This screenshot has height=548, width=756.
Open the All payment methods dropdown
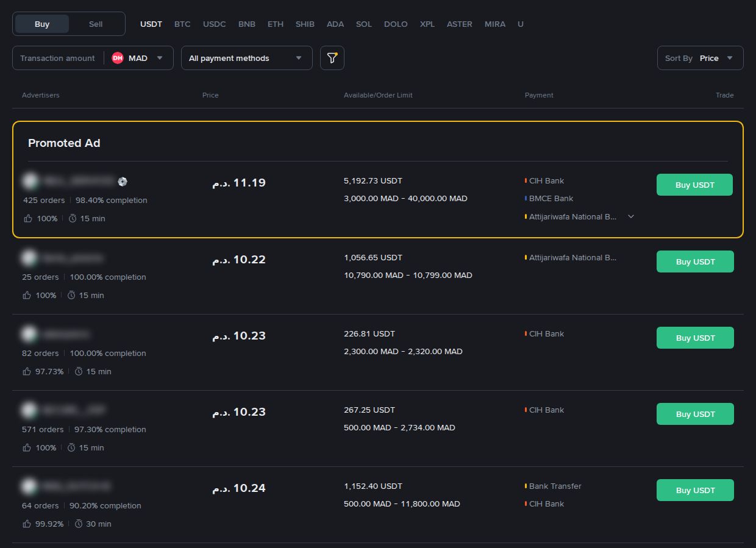[x=247, y=58]
